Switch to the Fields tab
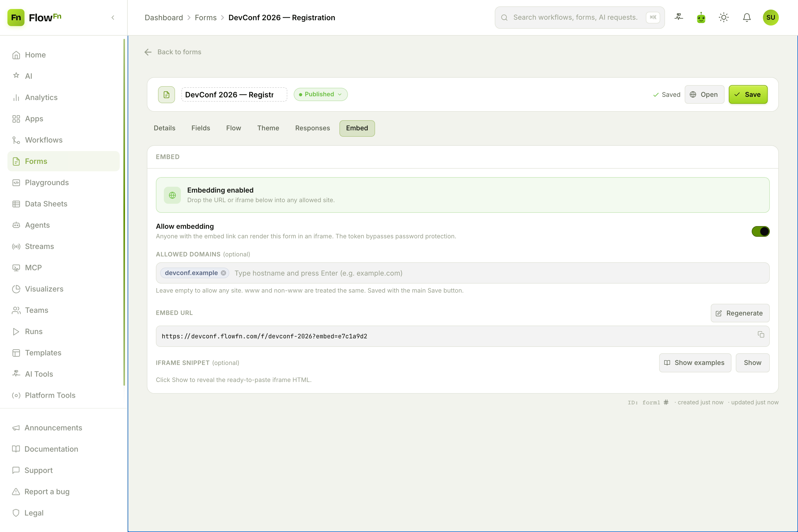Screen dimensions: 798x532 pos(201,128)
